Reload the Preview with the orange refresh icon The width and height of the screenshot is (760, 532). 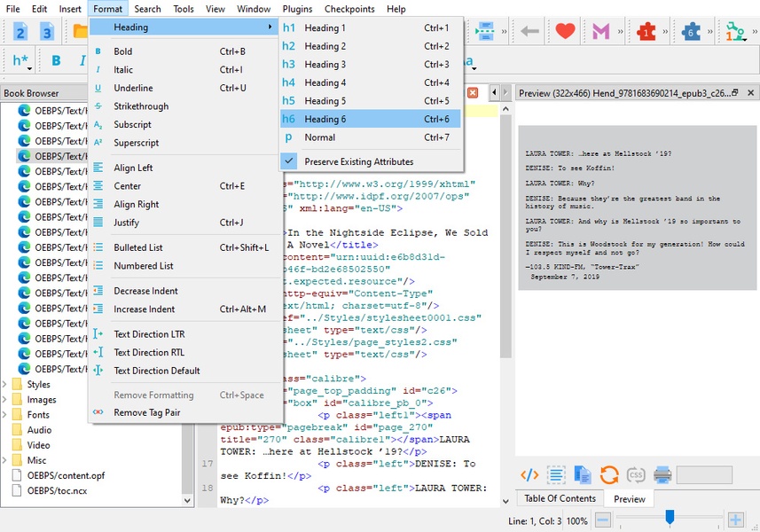(x=609, y=475)
